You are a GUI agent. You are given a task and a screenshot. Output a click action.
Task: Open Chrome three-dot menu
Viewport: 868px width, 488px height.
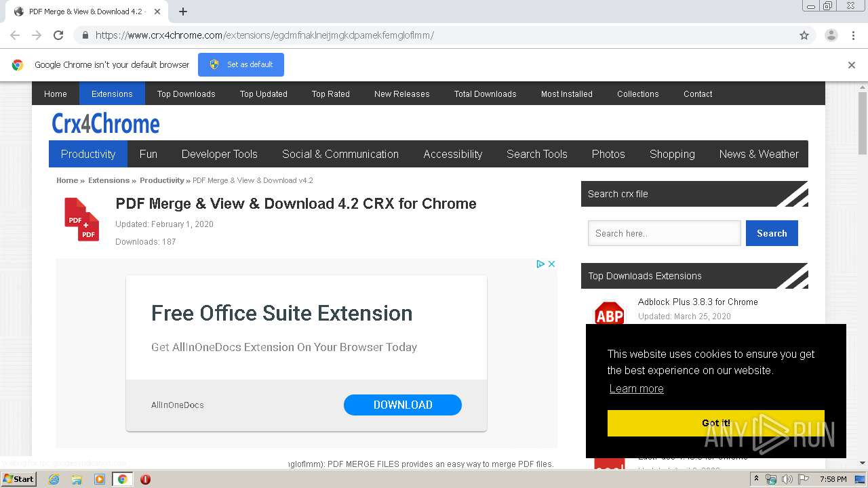coord(853,35)
